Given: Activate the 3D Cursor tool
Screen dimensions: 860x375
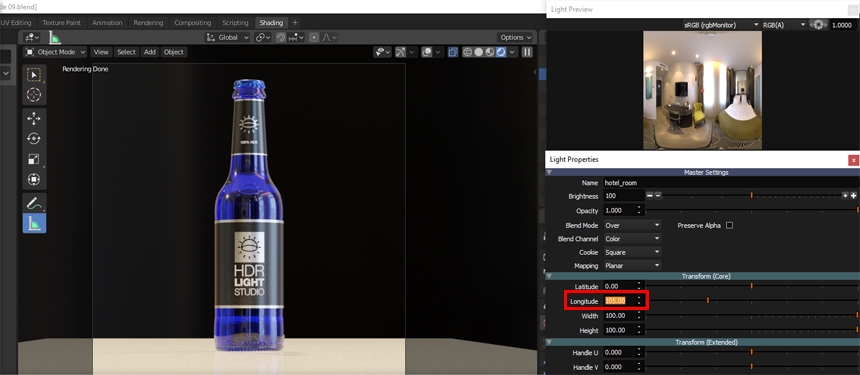Looking at the screenshot, I should (x=34, y=95).
